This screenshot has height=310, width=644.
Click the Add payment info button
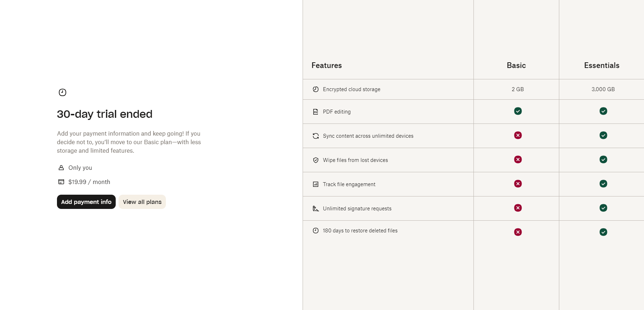(x=86, y=202)
